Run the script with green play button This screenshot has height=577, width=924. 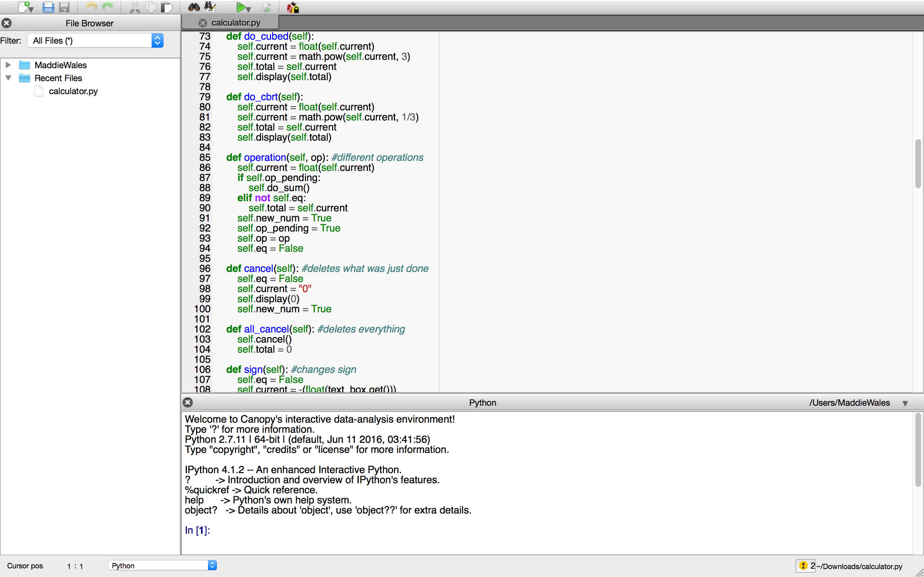[240, 7]
